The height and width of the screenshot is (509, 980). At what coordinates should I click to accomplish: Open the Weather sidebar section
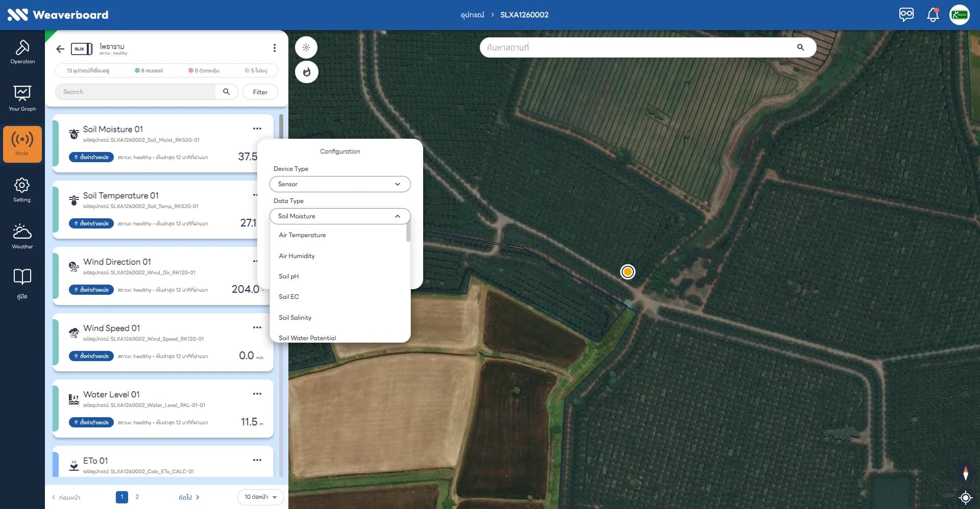point(22,236)
